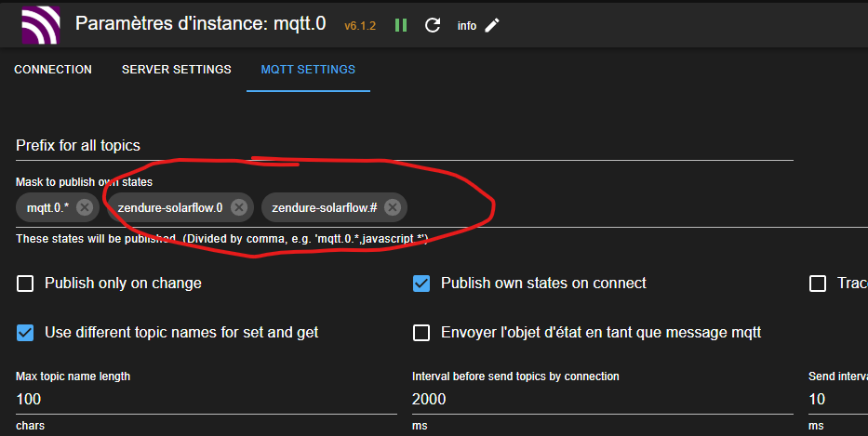Edit log level with the pencil icon
This screenshot has width=868, height=436.
click(492, 25)
